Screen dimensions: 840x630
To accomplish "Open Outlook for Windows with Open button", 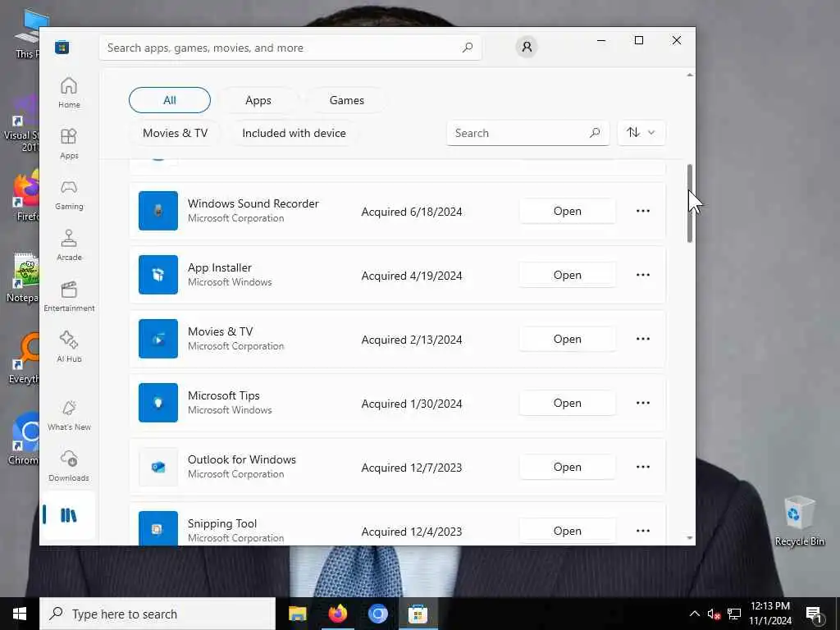I will point(568,467).
